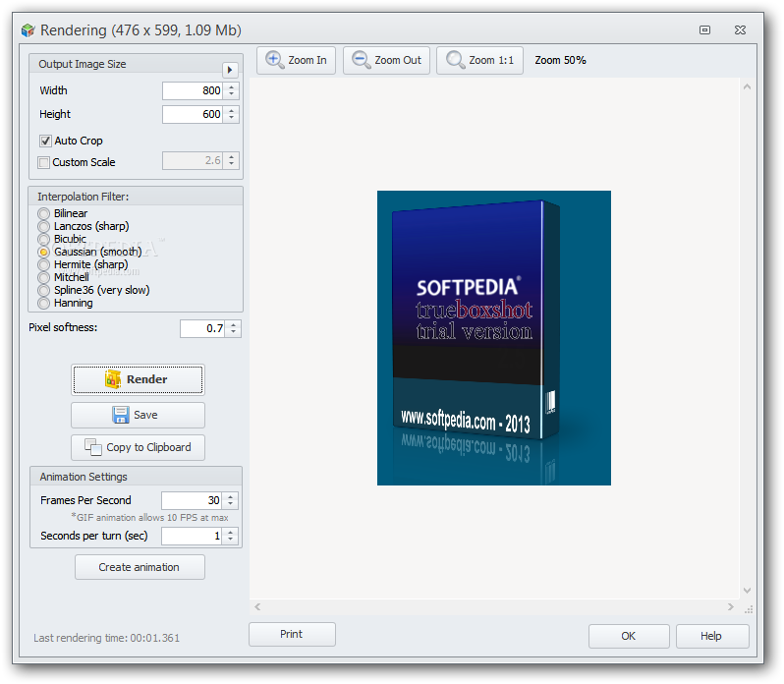784x684 pixels.
Task: Increase Pixel softness value arrow
Action: click(x=233, y=325)
